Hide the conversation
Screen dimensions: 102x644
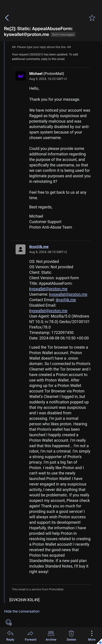(x=22, y=611)
